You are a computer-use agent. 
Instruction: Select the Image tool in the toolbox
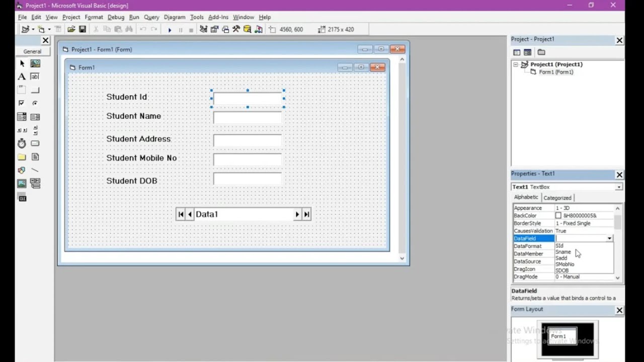point(22,184)
